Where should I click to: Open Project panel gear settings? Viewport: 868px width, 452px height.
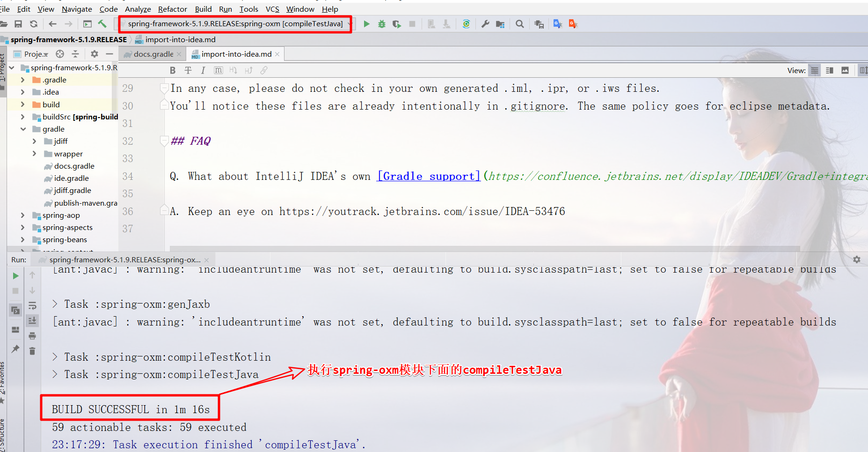tap(95, 54)
